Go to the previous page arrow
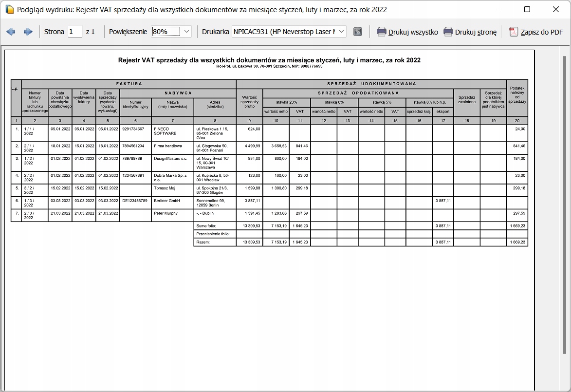The height and width of the screenshot is (392, 571). pyautogui.click(x=11, y=32)
